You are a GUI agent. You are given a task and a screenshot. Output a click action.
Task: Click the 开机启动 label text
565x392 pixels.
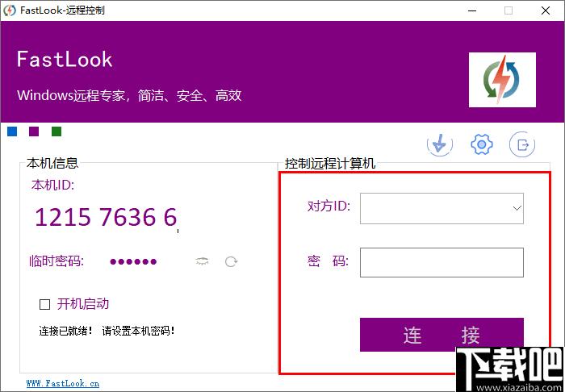[x=83, y=304]
